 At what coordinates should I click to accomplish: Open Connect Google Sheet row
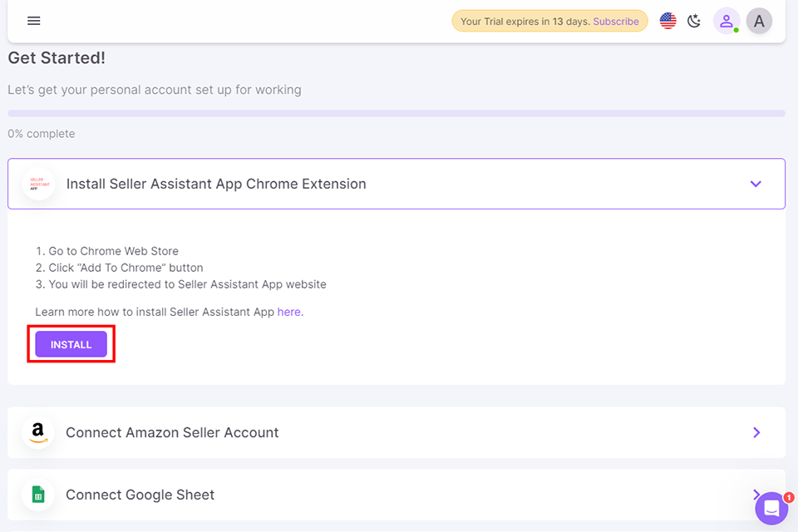pyautogui.click(x=397, y=495)
